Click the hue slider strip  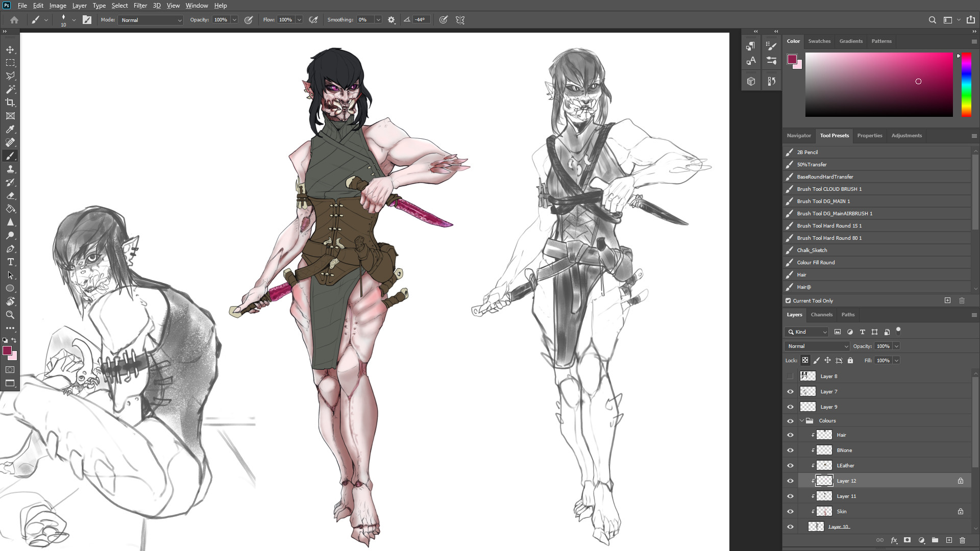(966, 85)
